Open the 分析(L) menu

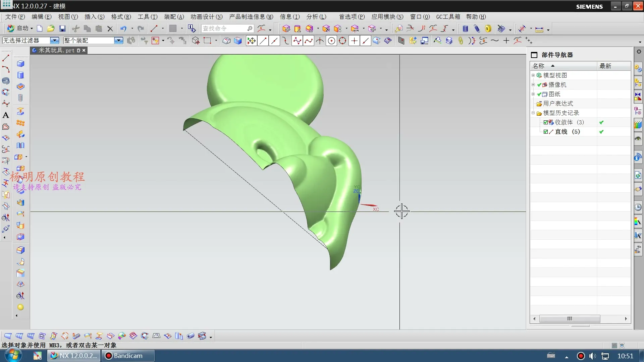click(x=316, y=17)
